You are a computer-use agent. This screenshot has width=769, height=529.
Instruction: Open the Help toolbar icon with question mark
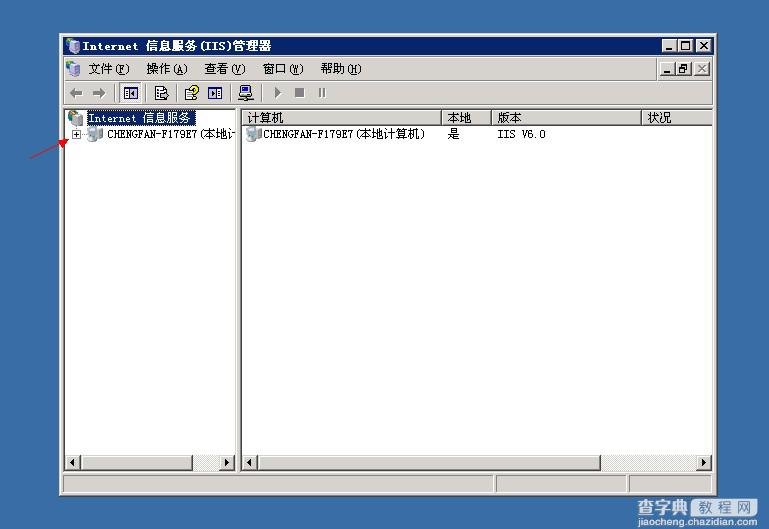[191, 93]
